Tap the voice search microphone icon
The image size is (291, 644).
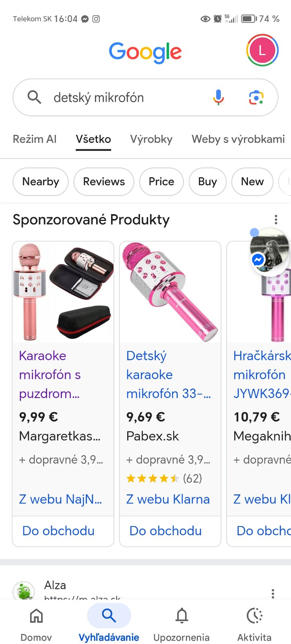pos(218,97)
